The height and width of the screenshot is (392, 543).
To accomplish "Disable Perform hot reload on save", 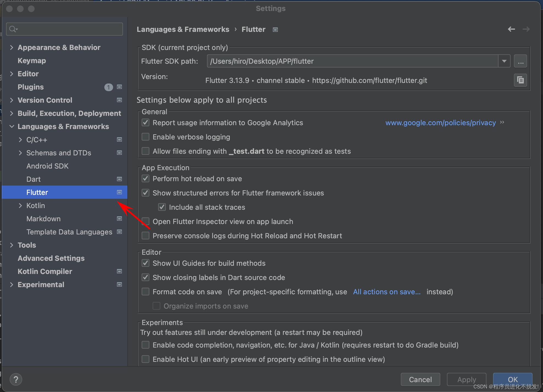I will pos(145,179).
